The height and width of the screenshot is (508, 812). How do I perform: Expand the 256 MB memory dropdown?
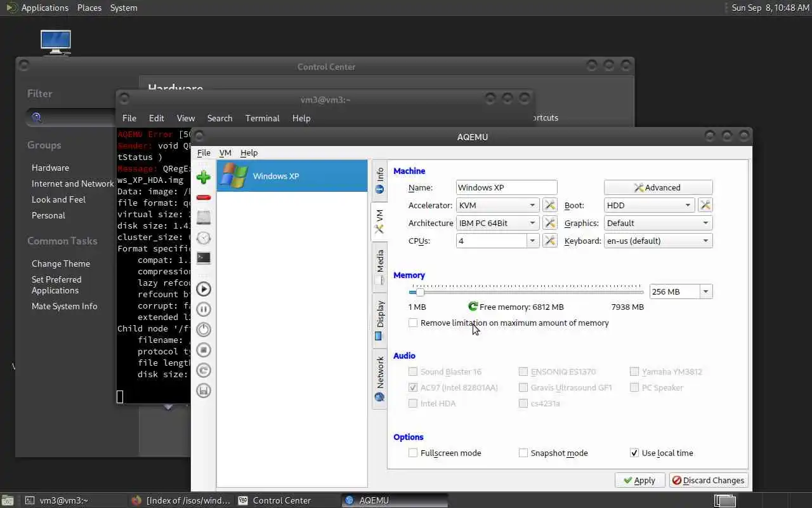pos(705,291)
